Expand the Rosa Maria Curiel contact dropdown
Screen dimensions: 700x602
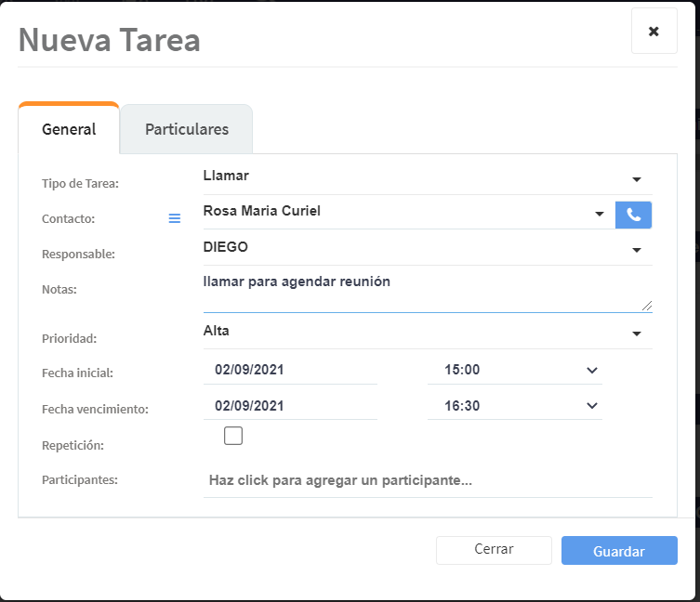(600, 215)
